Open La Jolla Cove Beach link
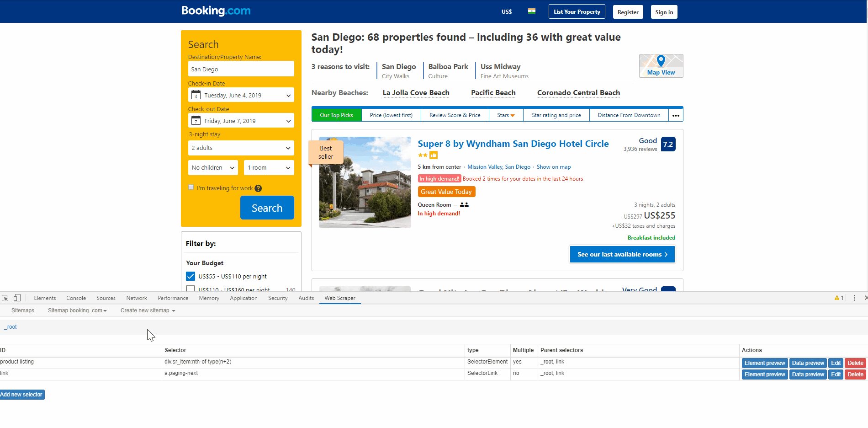 [x=416, y=93]
